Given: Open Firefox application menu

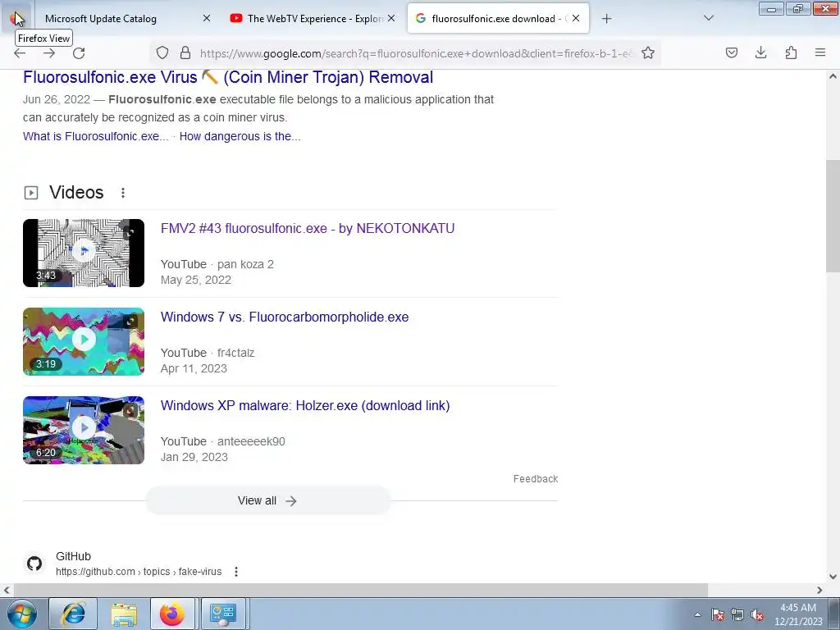Looking at the screenshot, I should (820, 52).
